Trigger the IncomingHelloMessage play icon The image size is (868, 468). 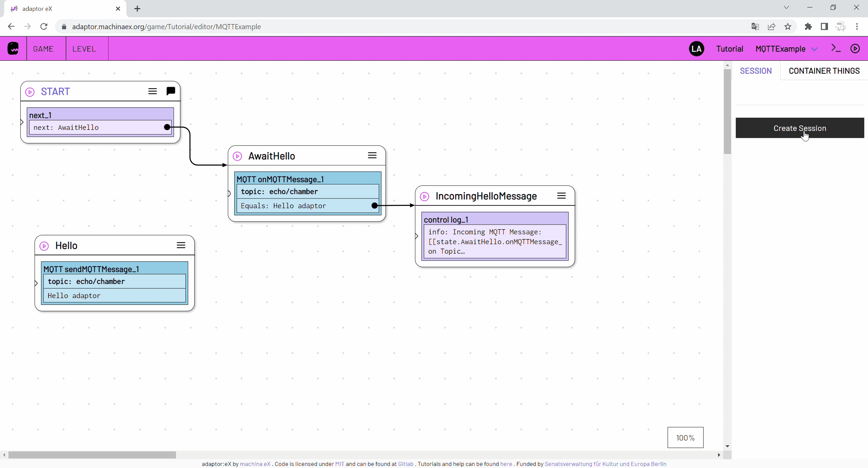pos(425,196)
